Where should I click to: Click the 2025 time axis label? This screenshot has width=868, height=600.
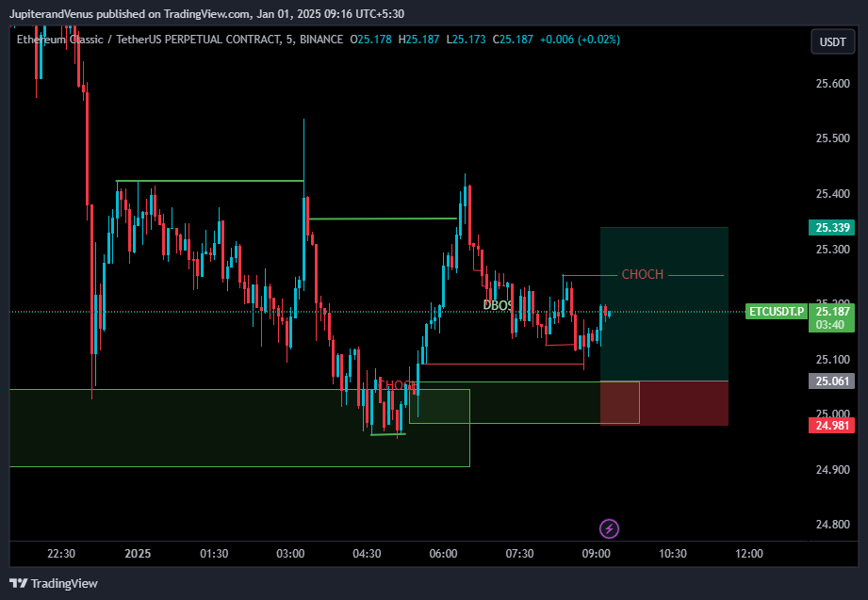[138, 554]
